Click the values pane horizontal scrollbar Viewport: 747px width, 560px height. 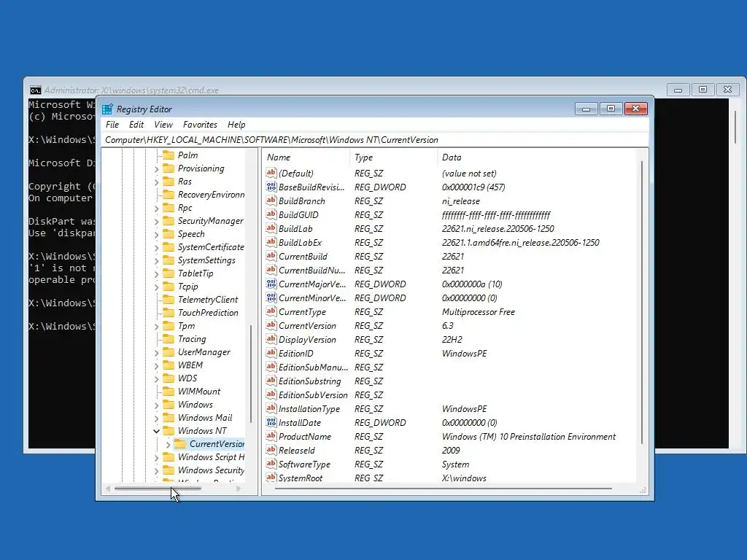[x=443, y=488]
